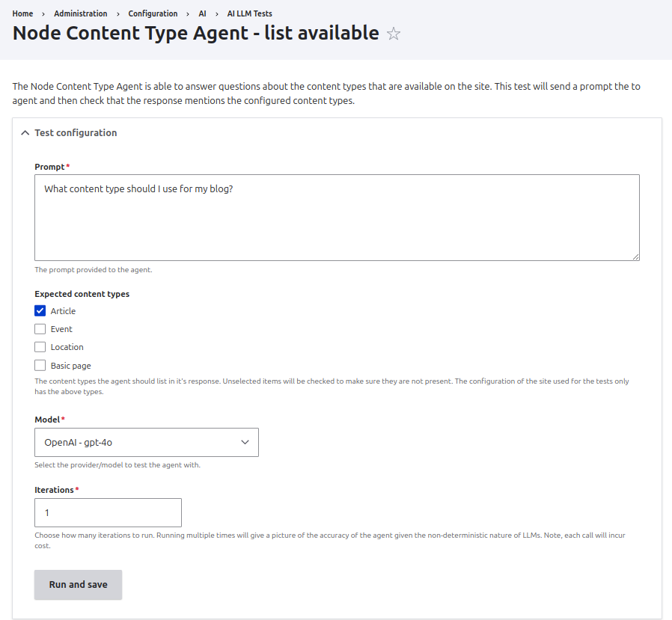The image size is (672, 620).
Task: Collapse the Test configuration chevron icon
Action: tap(25, 133)
